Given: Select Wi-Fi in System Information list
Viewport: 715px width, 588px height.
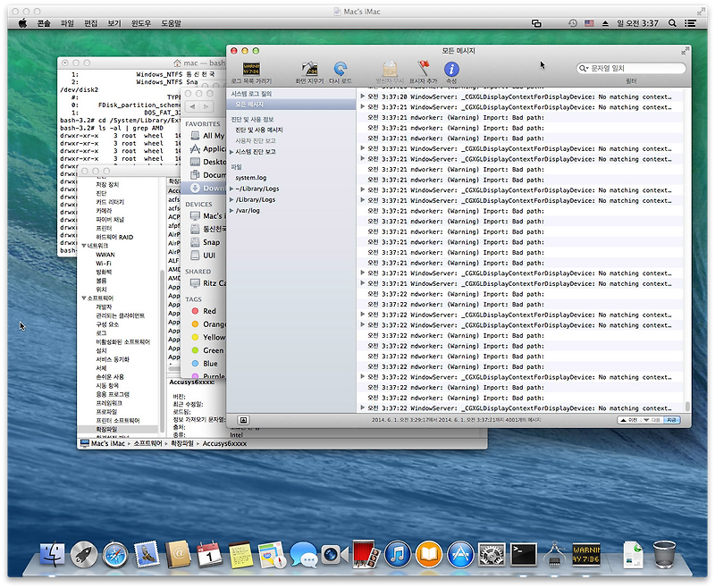Looking at the screenshot, I should pyautogui.click(x=104, y=263).
